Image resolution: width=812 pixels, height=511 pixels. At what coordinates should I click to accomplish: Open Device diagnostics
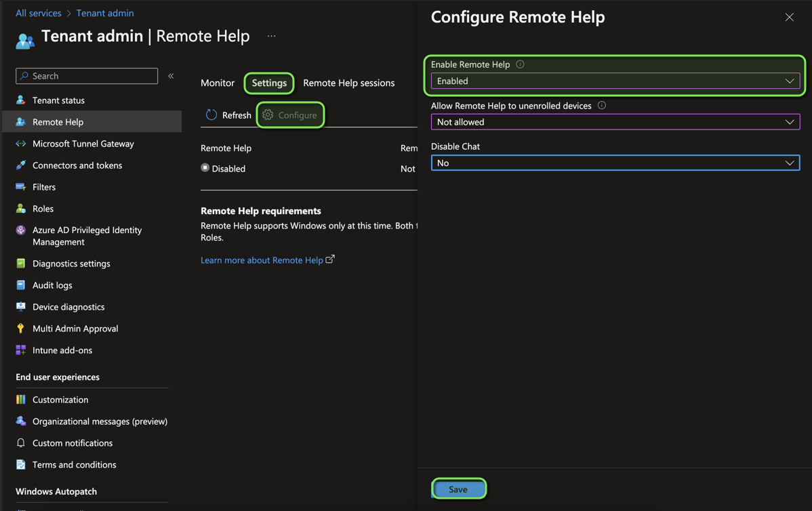click(68, 306)
